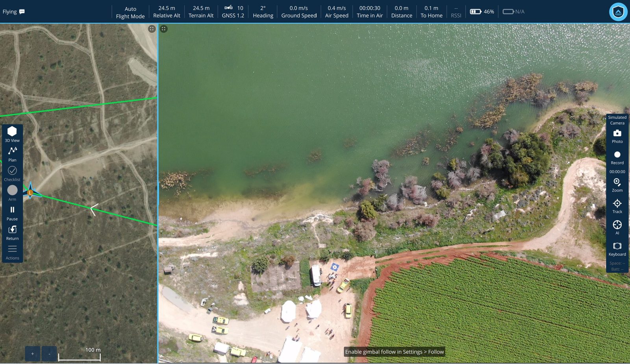Viewport: 630px width, 364px height.
Task: Enable the AI detection tool
Action: [617, 227]
